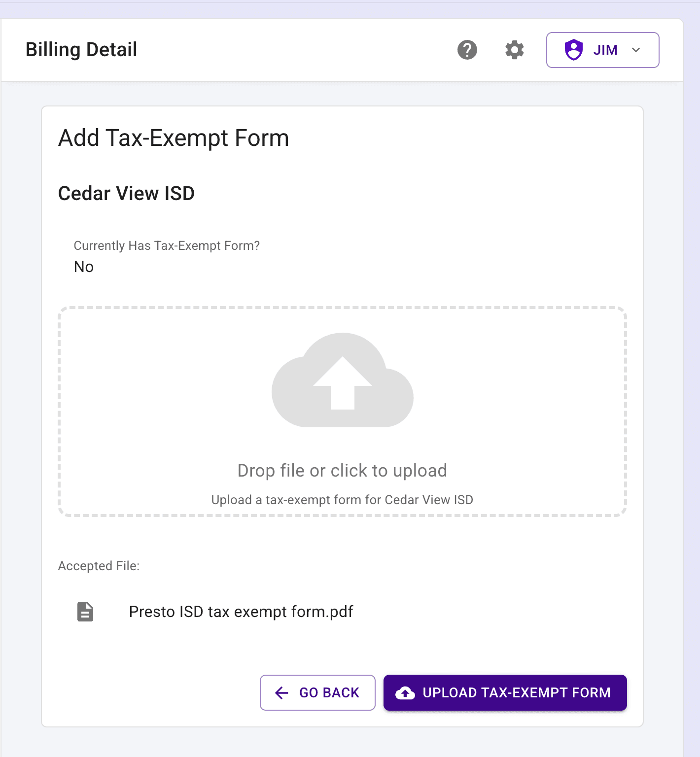Click the Cedar View ISD heading
This screenshot has height=757, width=700.
click(x=126, y=193)
